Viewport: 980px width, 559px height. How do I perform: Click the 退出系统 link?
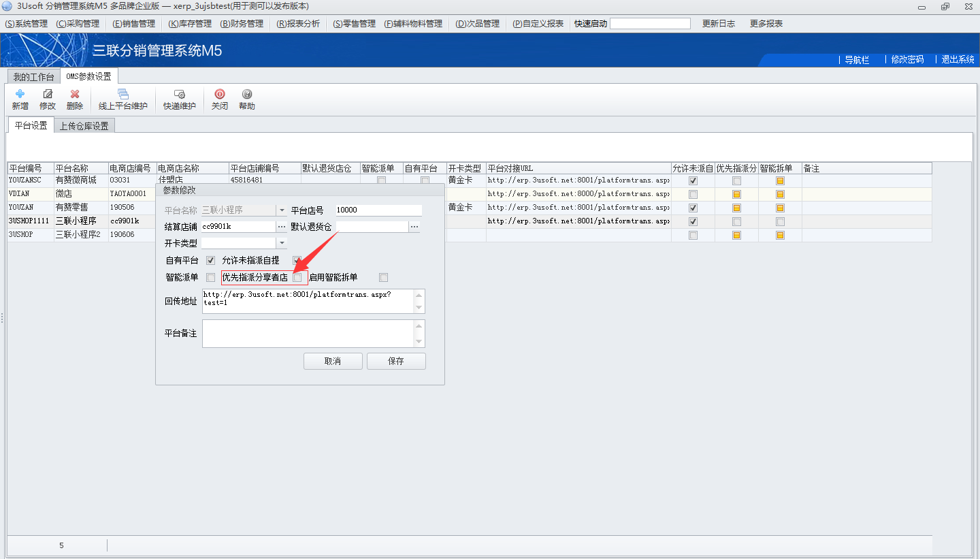[x=958, y=60]
